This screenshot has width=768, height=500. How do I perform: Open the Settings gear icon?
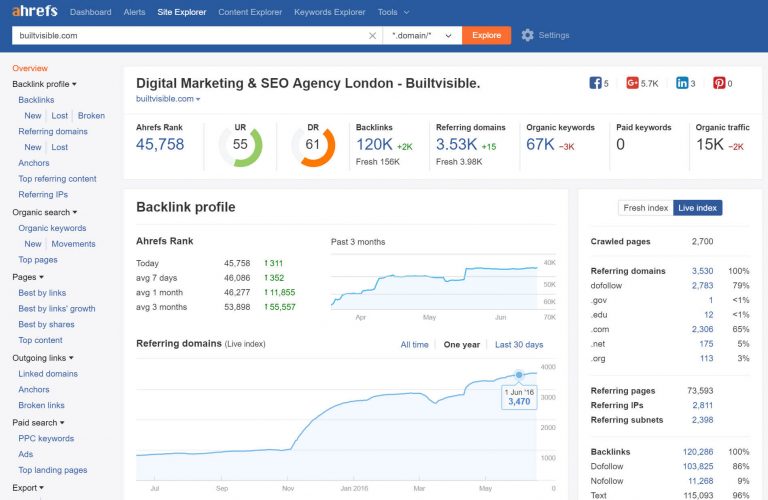tap(527, 35)
